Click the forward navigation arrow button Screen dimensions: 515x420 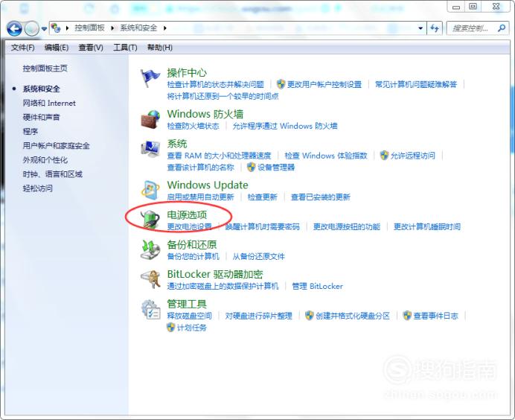(32, 28)
